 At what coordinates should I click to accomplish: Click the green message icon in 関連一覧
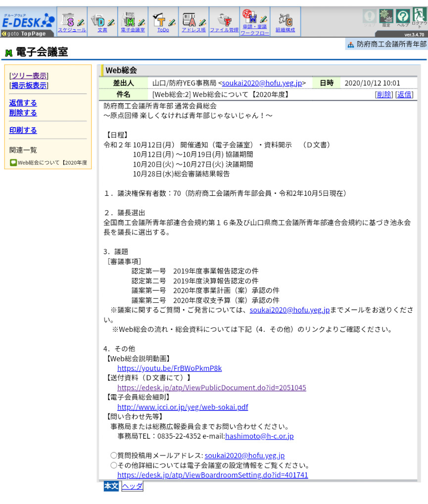(13, 163)
